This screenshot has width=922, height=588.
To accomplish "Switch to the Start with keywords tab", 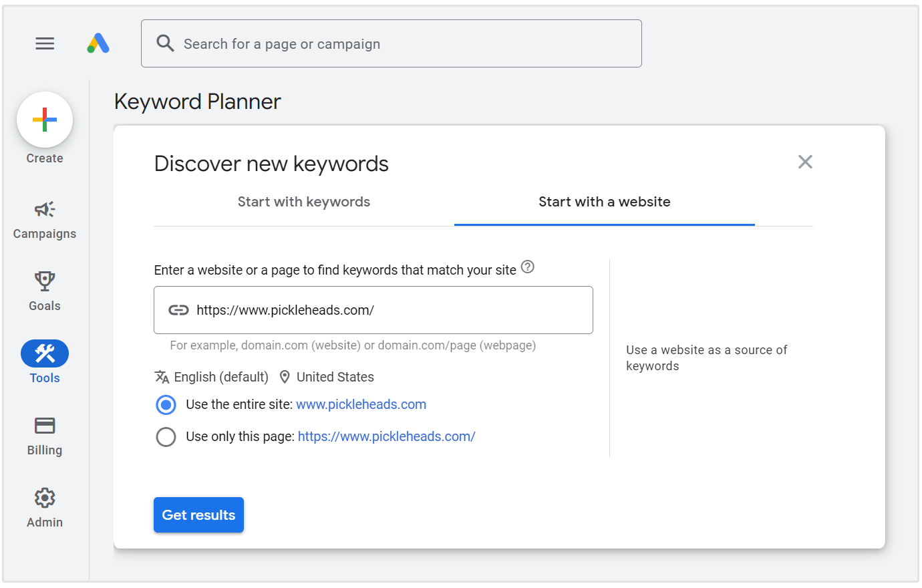I will click(x=304, y=201).
